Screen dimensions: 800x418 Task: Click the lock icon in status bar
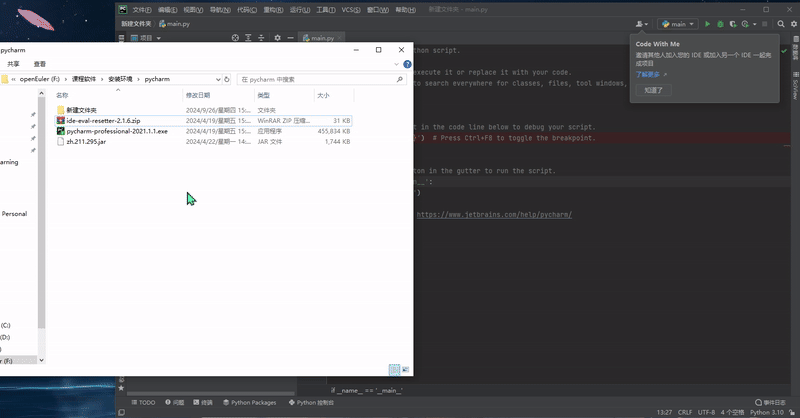(x=792, y=412)
